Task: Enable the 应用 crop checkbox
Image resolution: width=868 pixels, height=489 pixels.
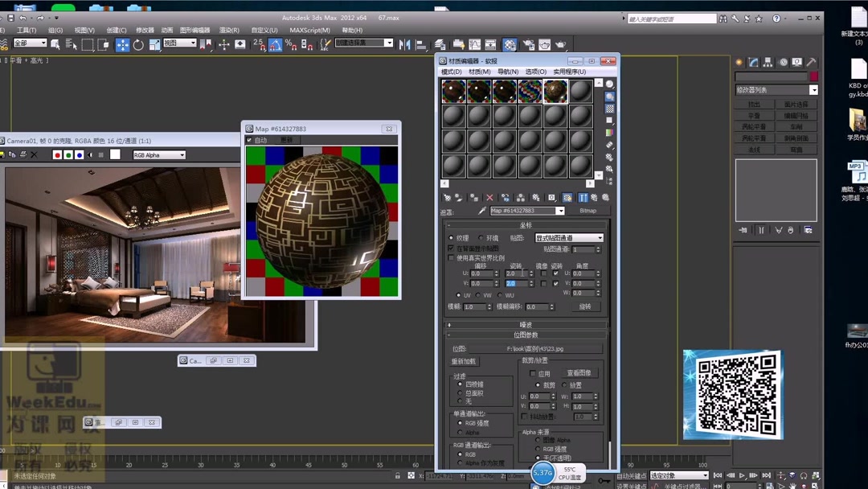Action: pyautogui.click(x=533, y=374)
